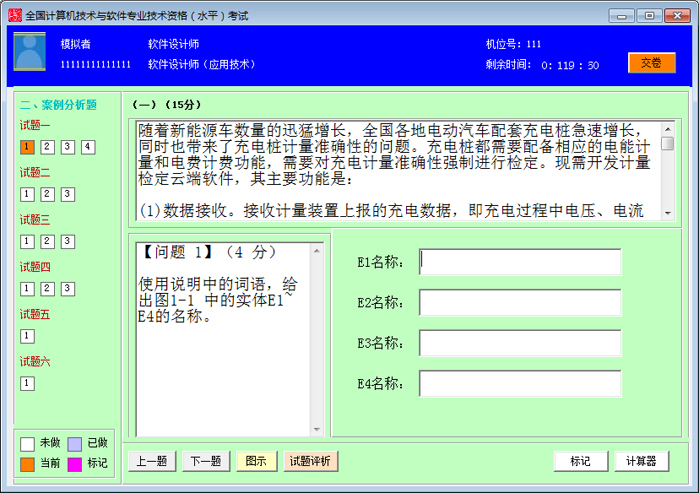Click the orange 交卷 submit button
Viewport: 699px width, 493px height.
[651, 62]
